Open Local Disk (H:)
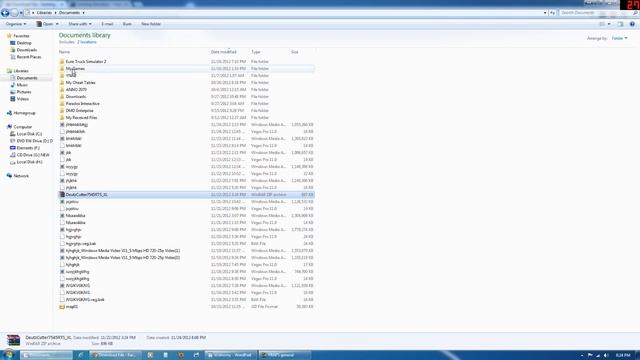This screenshot has height=360, width=640. coord(29,162)
